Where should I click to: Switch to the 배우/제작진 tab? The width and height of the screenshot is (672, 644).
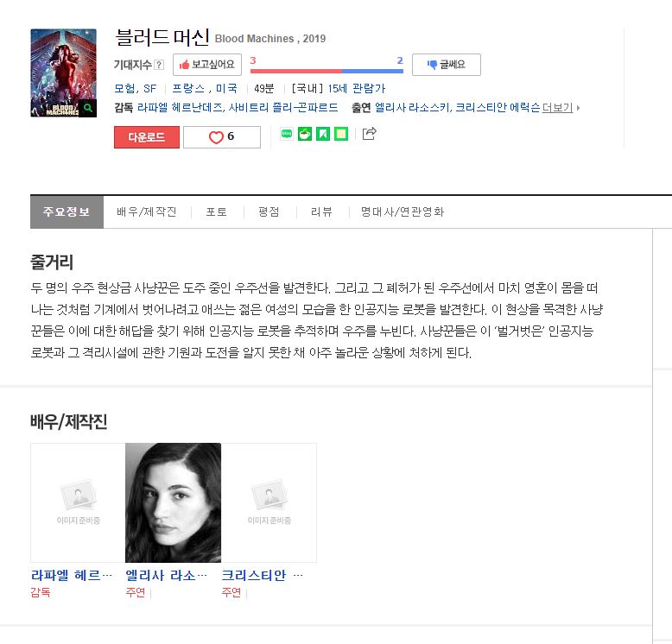pos(147,212)
